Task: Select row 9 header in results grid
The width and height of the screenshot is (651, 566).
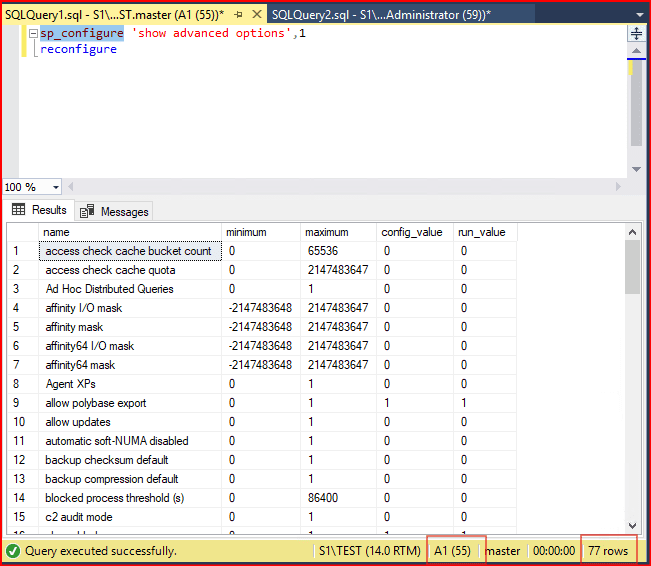Action: point(20,403)
